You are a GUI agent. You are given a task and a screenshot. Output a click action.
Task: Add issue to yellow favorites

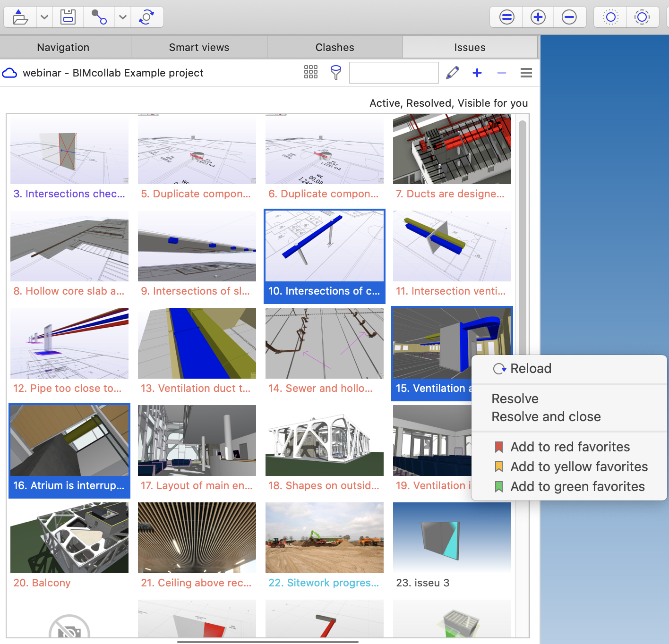(x=569, y=466)
